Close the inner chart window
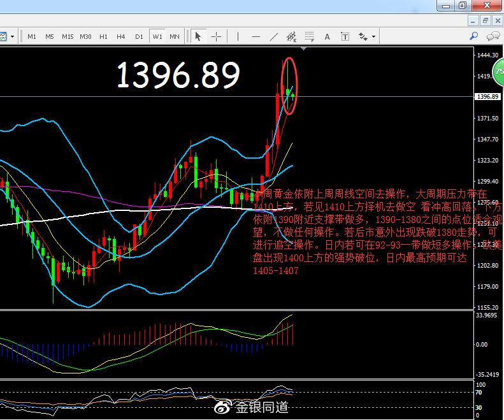Viewport: 504px width, 420px height. click(498, 21)
